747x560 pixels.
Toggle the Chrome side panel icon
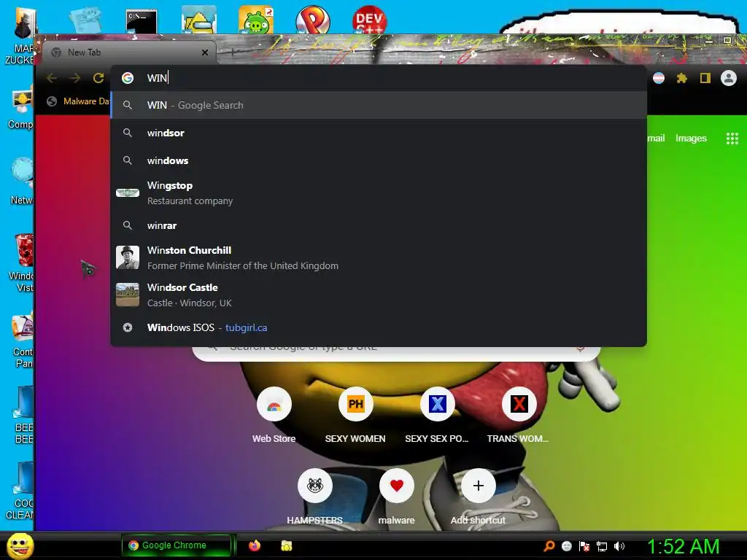[x=705, y=78]
